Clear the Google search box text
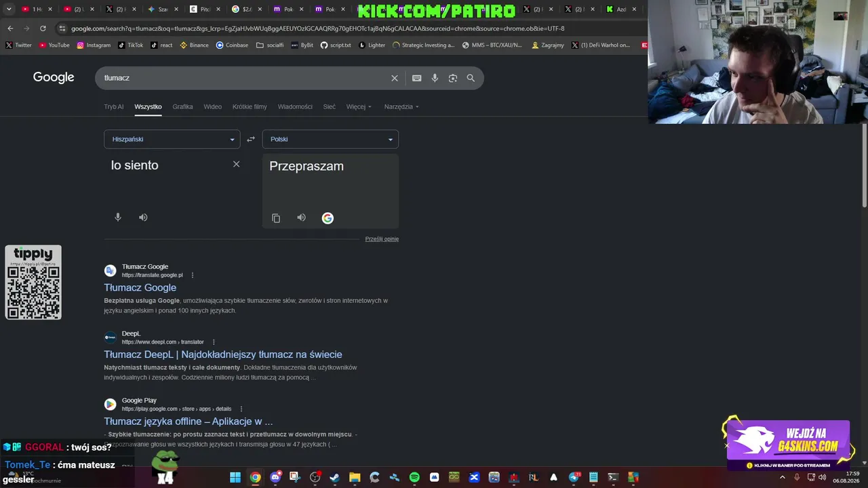The height and width of the screenshot is (488, 868). point(395,78)
